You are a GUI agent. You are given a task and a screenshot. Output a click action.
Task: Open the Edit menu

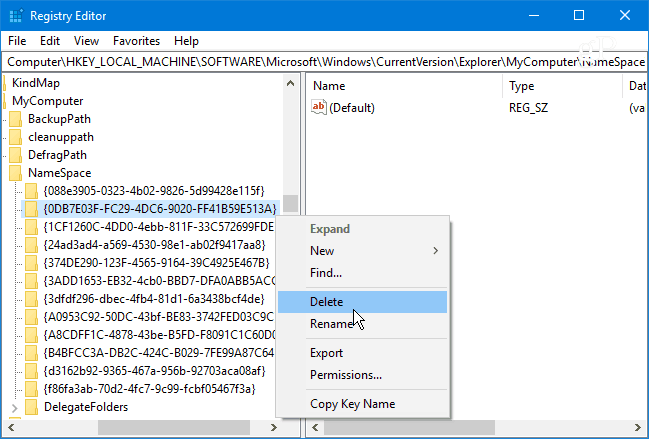[50, 41]
